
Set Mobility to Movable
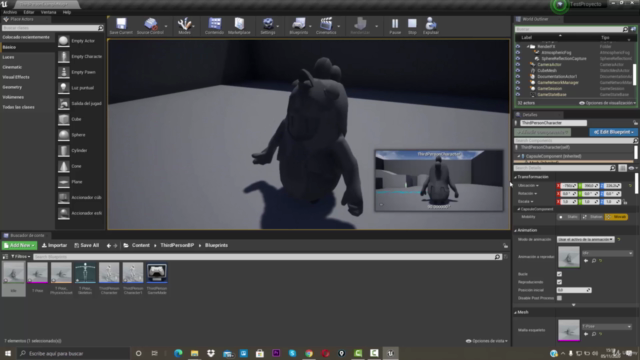(616, 217)
